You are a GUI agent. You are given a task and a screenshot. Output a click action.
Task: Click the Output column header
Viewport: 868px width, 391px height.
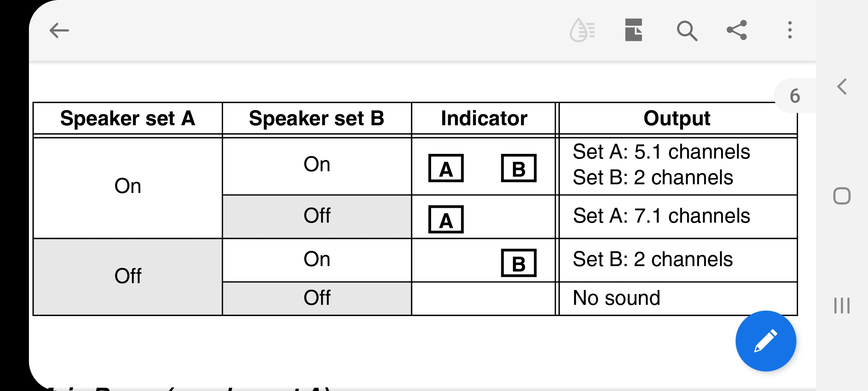pos(677,118)
